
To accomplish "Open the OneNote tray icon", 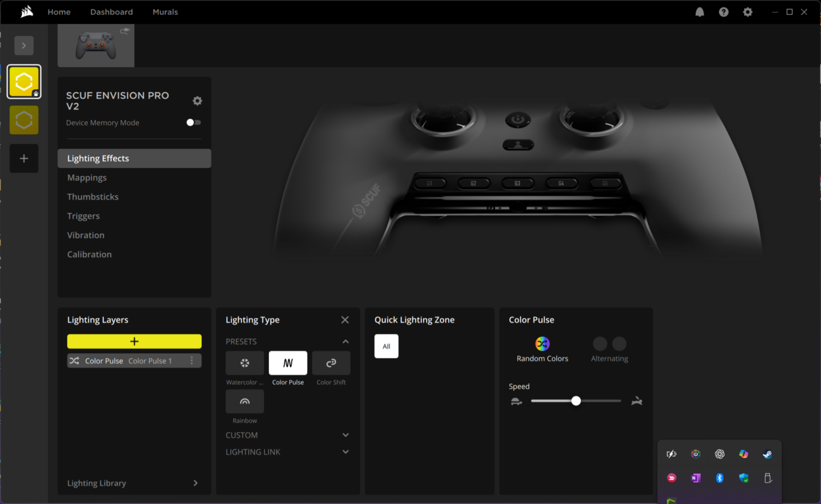I will (695, 478).
